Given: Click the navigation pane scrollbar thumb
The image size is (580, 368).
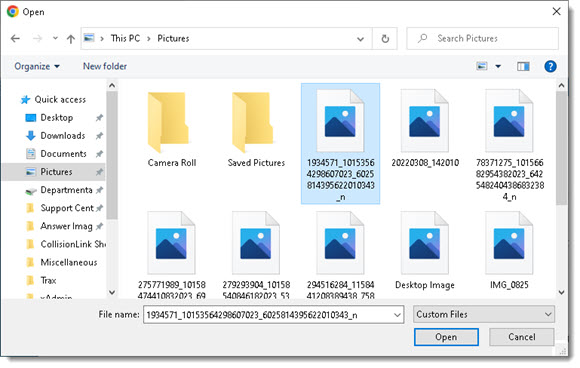Looking at the screenshot, I should click(x=112, y=155).
